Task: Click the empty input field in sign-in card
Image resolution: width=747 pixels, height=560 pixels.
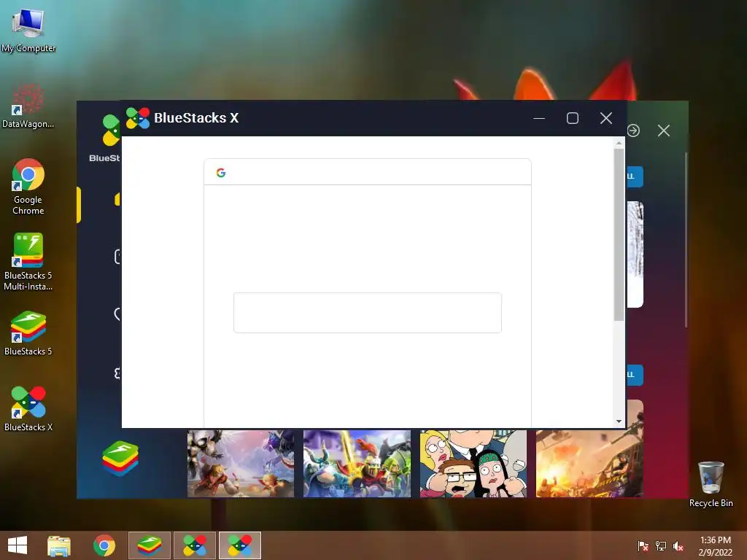Action: pyautogui.click(x=368, y=313)
